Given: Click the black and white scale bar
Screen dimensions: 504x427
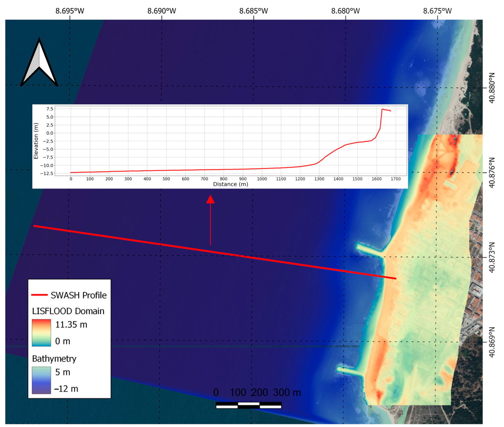Looking at the screenshot, I should tap(248, 405).
